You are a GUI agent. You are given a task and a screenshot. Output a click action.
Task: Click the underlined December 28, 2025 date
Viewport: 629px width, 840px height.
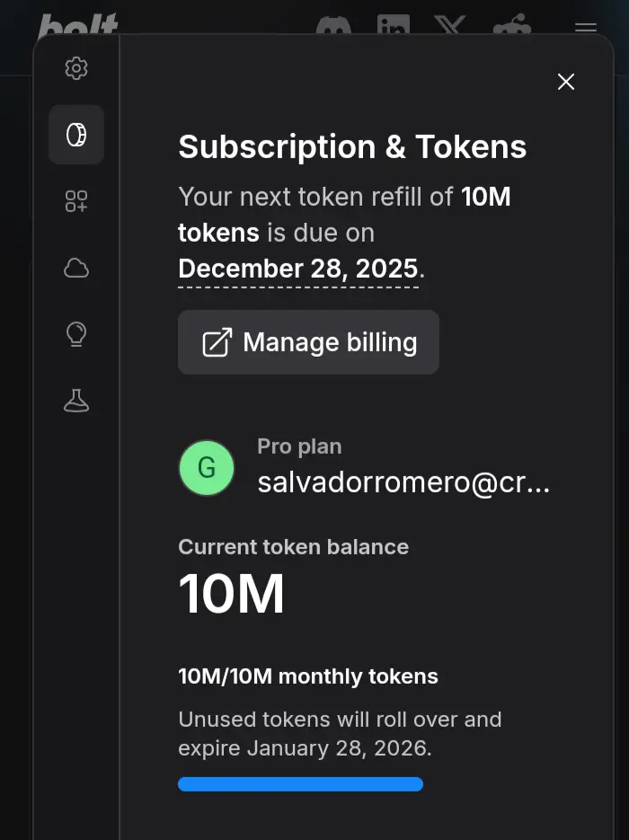click(298, 269)
